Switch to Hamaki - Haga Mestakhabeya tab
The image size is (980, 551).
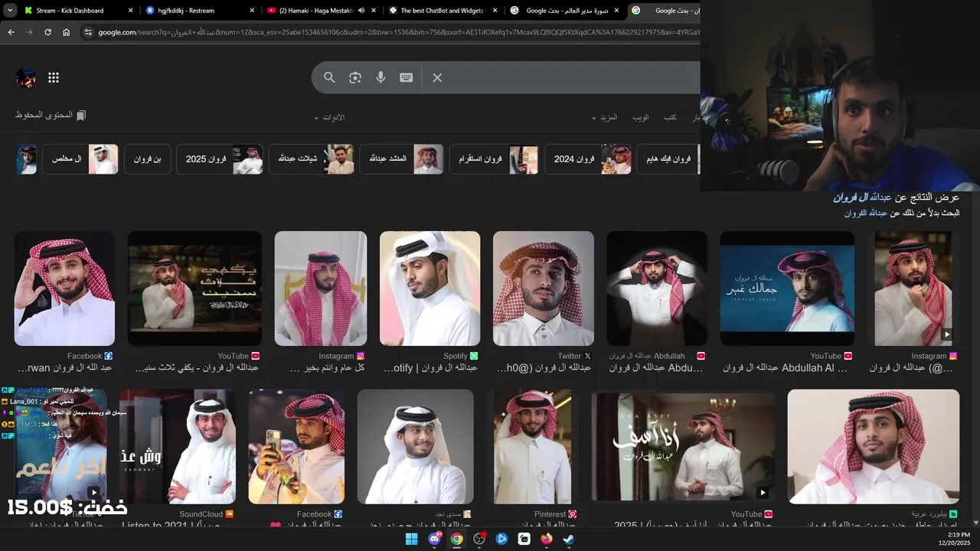[x=322, y=11]
